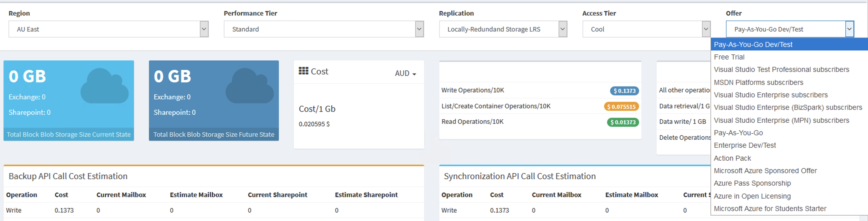The width and height of the screenshot is (868, 221).
Task: Select Microsoft Azure for Students Starter
Action: pyautogui.click(x=770, y=209)
